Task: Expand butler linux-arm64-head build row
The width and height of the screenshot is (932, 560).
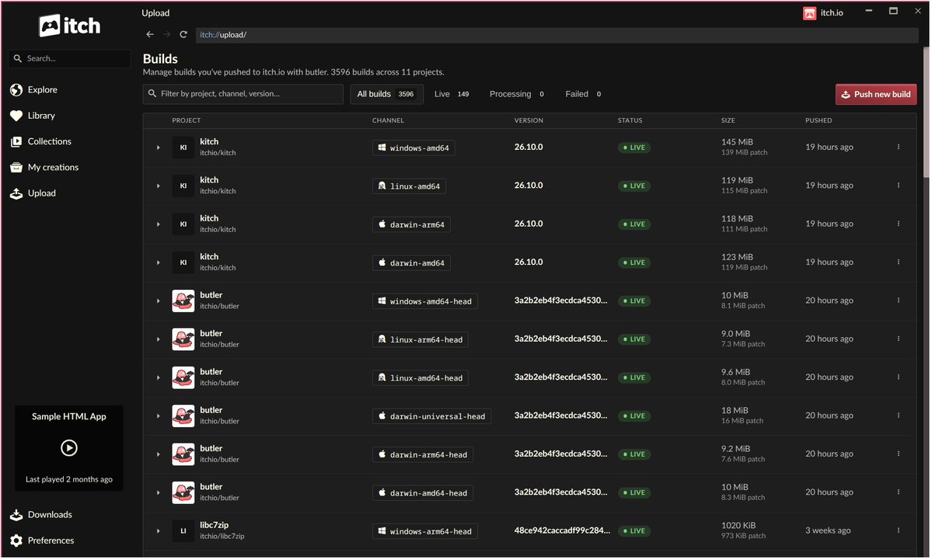Action: tap(158, 339)
